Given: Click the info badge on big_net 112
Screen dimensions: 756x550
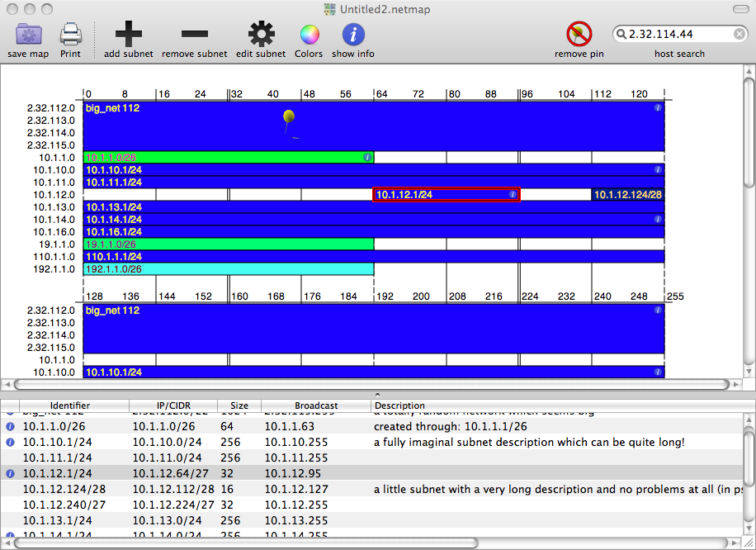Looking at the screenshot, I should 657,107.
